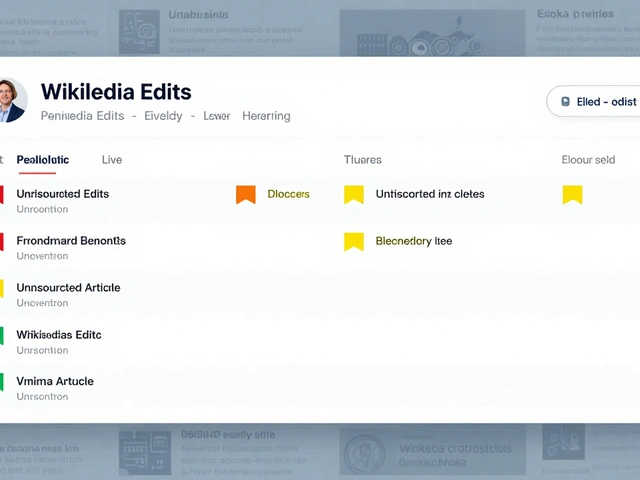
Task: Click Unrsonlton subtitle under Wrikisadias Editc
Action: [42, 351]
